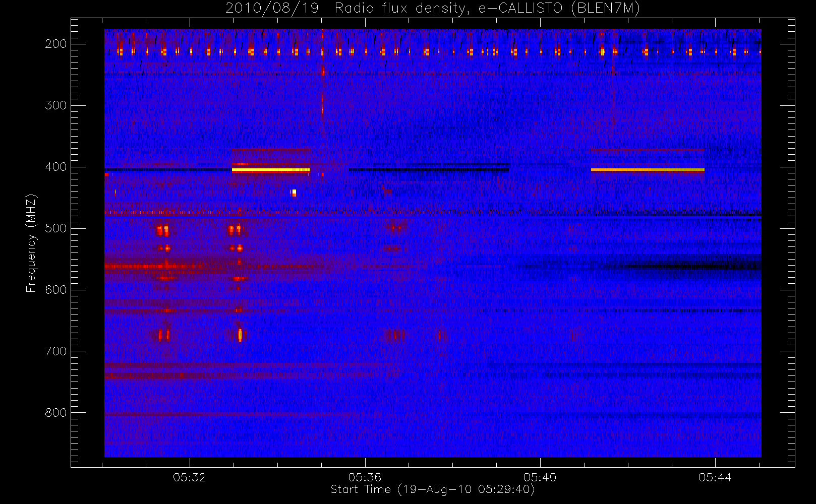Click the 600 frequency tick label

coord(55,290)
